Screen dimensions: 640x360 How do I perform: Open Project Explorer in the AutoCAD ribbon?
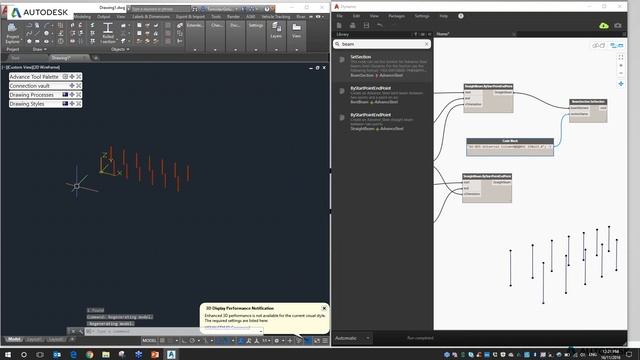point(12,33)
